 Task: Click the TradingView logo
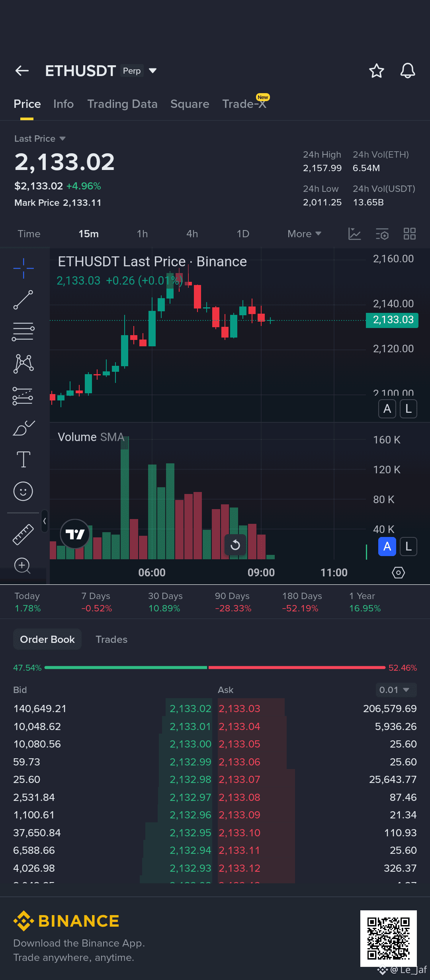pos(75,534)
